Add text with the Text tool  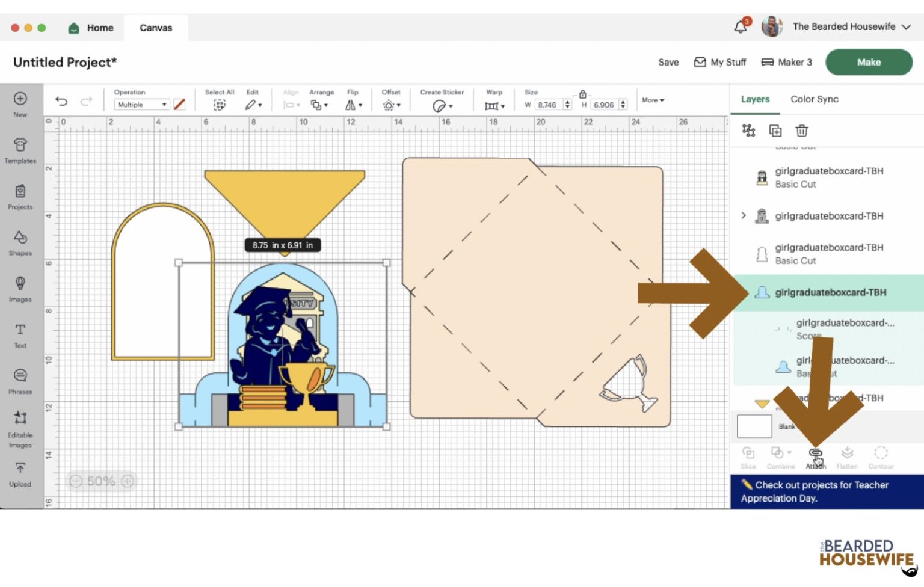pyautogui.click(x=20, y=335)
